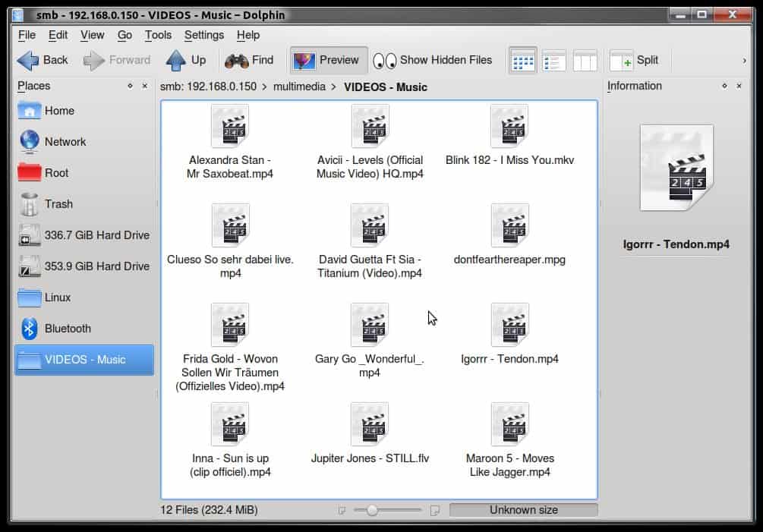Image resolution: width=763 pixels, height=532 pixels.
Task: Select Alexandra Stan - Mr Saxobeat.mp4 icon
Action: coord(230,127)
